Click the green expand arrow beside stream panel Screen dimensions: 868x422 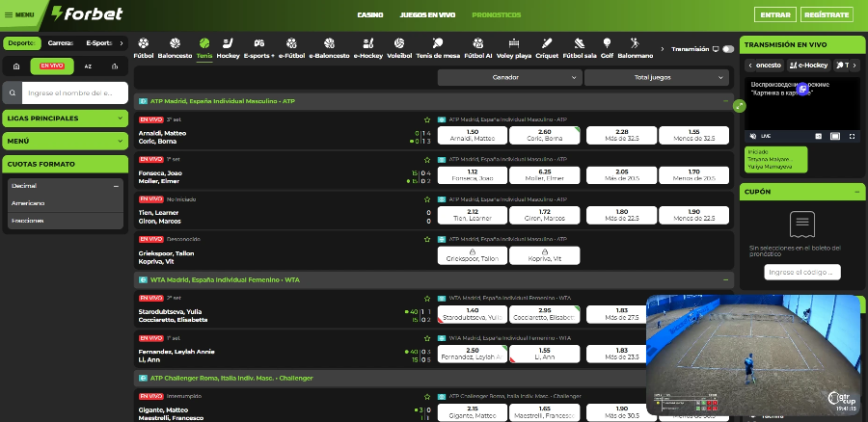pyautogui.click(x=740, y=106)
